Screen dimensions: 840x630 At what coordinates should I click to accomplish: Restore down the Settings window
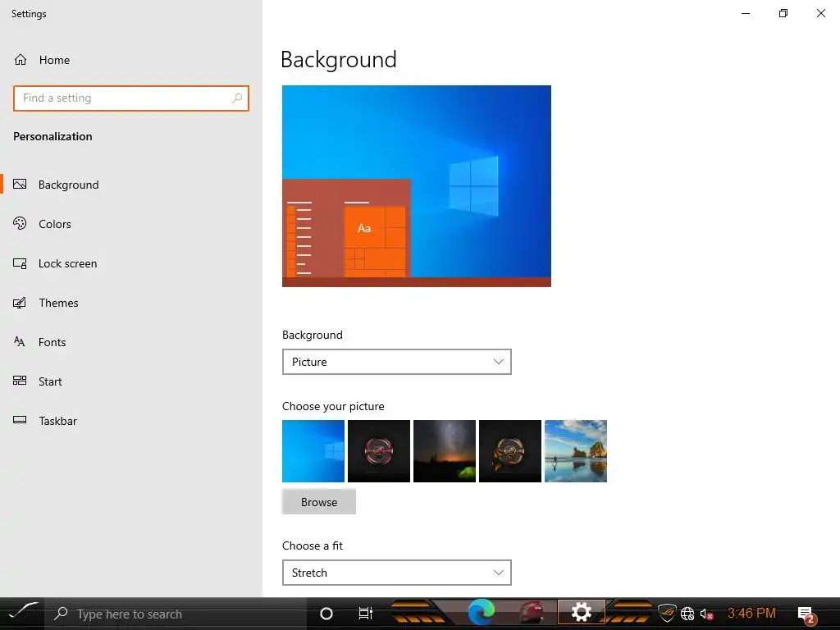click(x=783, y=13)
